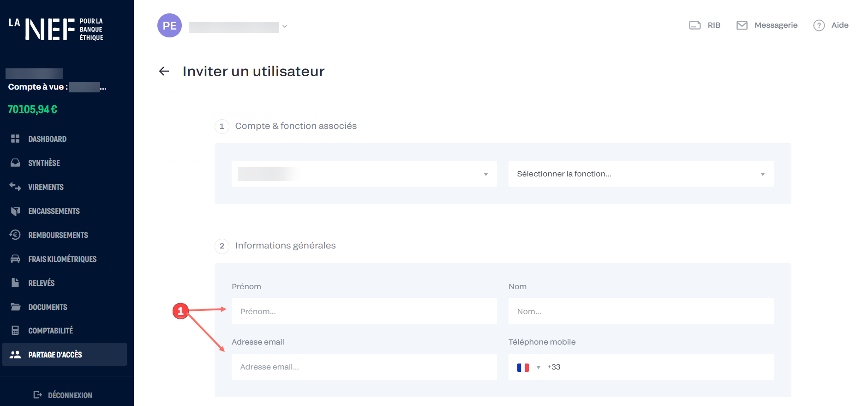This screenshot has height=406, width=868.
Task: Click the Prénom input field
Action: click(x=364, y=311)
